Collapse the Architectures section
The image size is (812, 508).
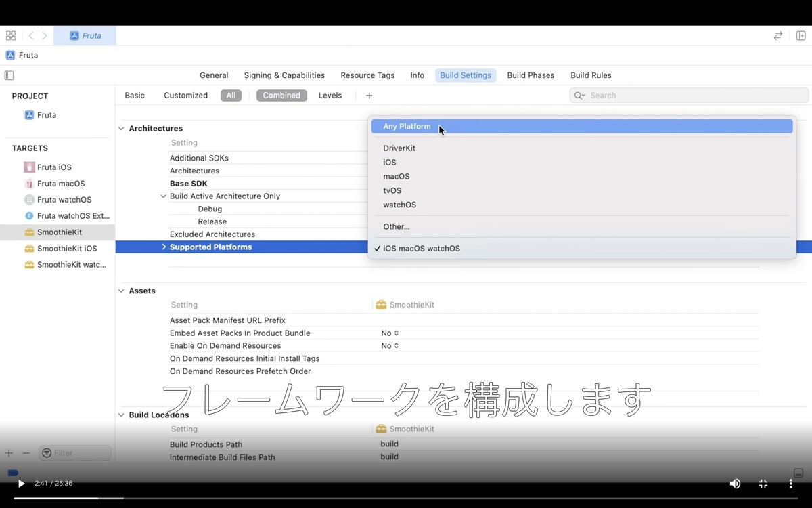tap(122, 129)
